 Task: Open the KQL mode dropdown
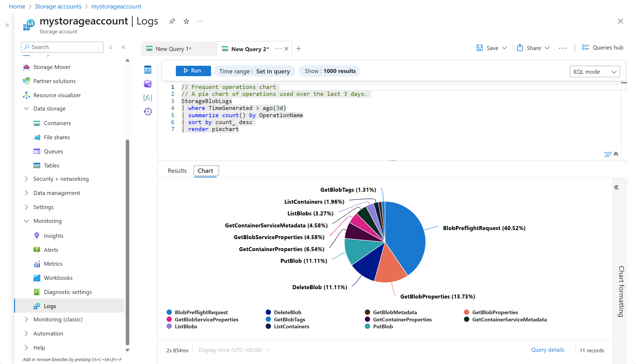click(594, 72)
